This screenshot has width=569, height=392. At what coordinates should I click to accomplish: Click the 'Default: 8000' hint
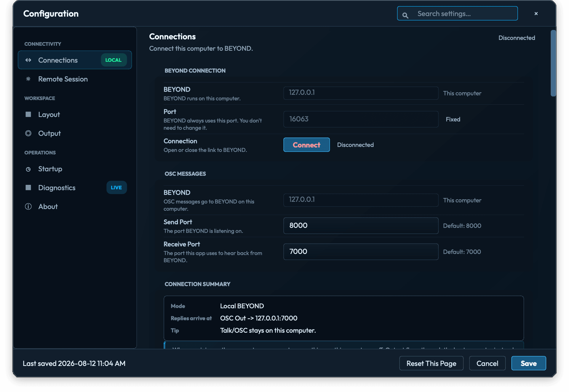[x=462, y=226]
